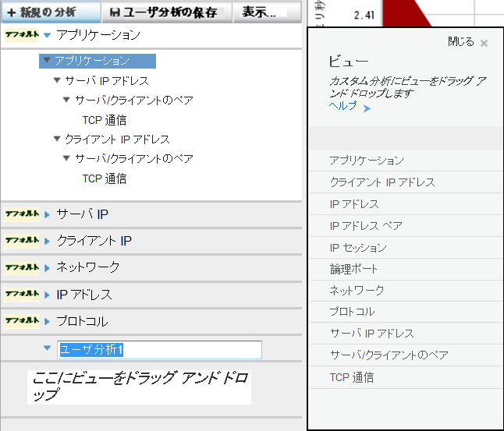Collapse the サーバ IP アドレス tree node
This screenshot has height=431, width=504.
[x=57, y=80]
